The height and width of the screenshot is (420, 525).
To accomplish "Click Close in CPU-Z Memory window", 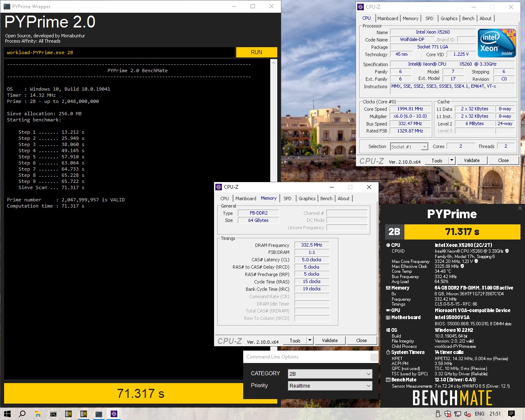I will (361, 340).
